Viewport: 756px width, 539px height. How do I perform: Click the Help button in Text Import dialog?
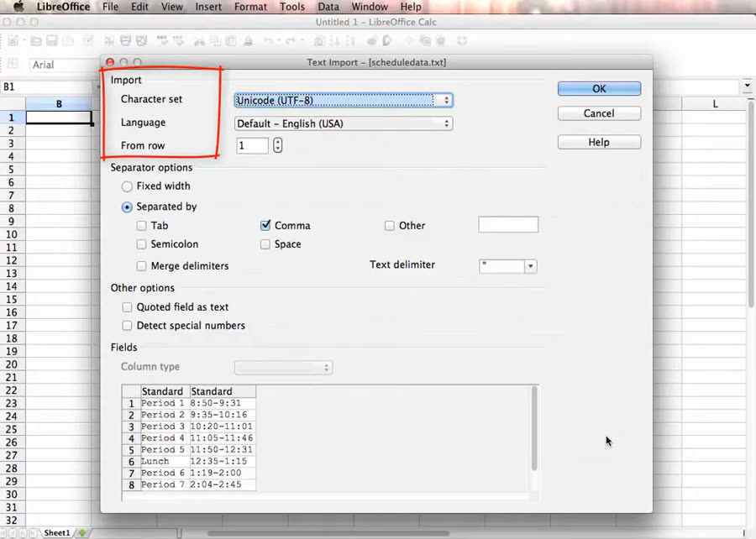pyautogui.click(x=599, y=142)
